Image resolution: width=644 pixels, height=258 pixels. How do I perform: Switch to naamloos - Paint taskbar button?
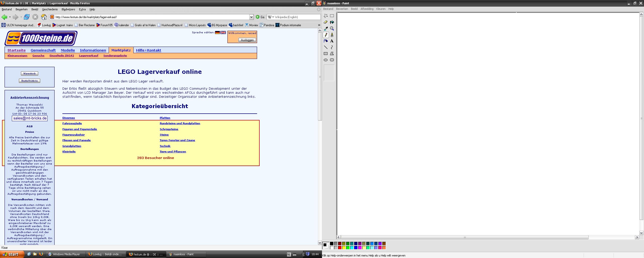click(x=186, y=254)
